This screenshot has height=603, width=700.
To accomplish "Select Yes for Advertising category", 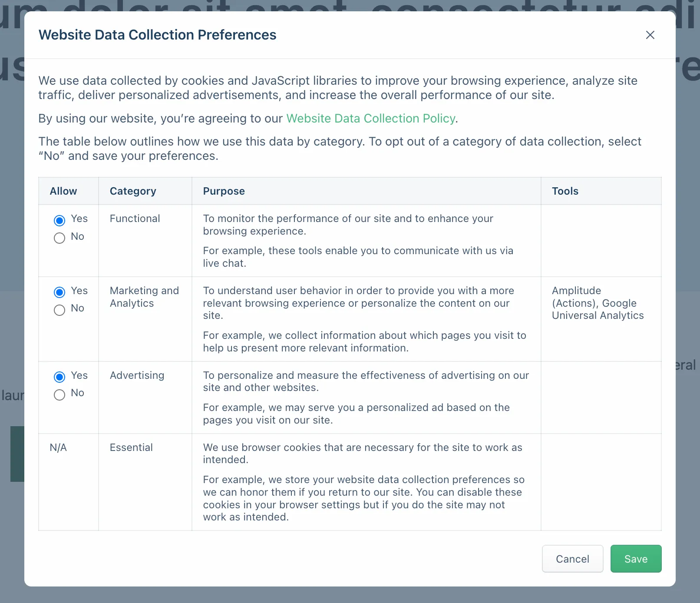I will click(59, 377).
